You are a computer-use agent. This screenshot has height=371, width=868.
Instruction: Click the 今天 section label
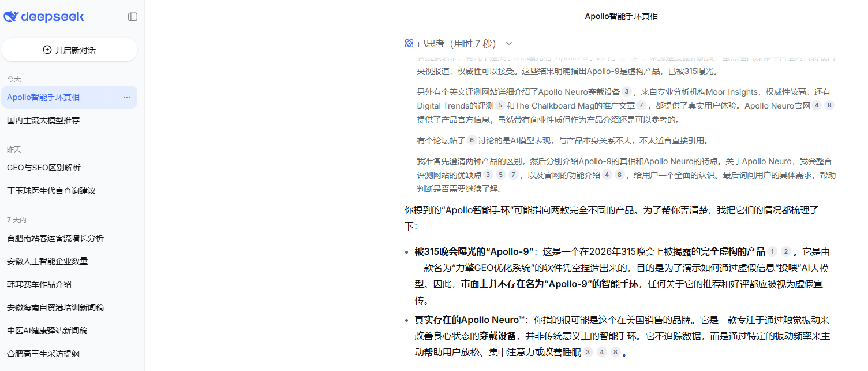pos(14,79)
